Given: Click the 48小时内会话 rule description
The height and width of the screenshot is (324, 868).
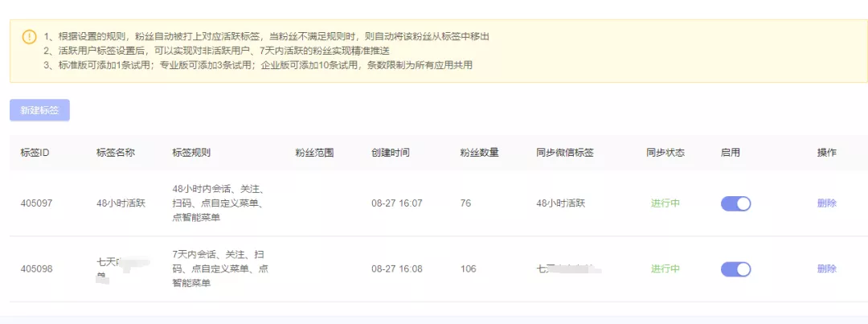Looking at the screenshot, I should pyautogui.click(x=218, y=203).
